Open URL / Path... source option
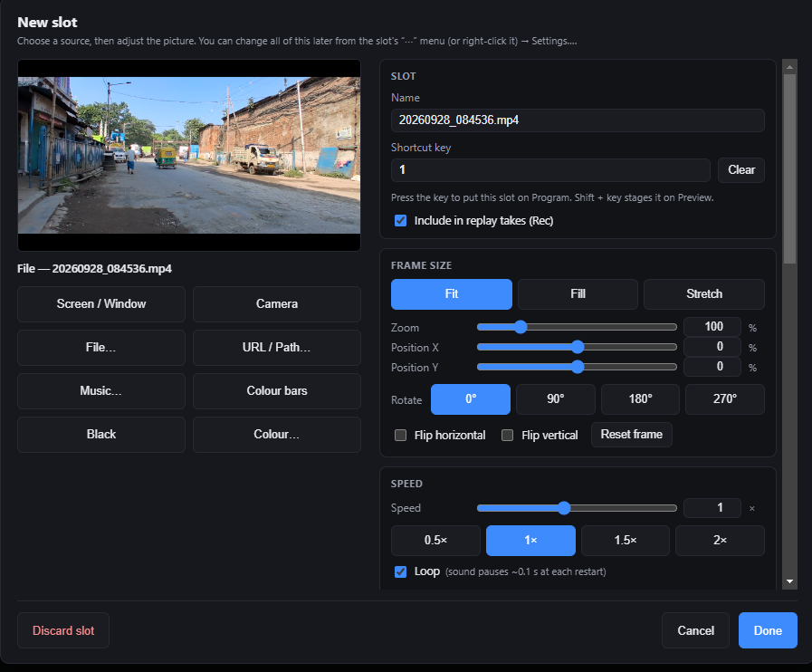812x672 pixels. (x=276, y=348)
